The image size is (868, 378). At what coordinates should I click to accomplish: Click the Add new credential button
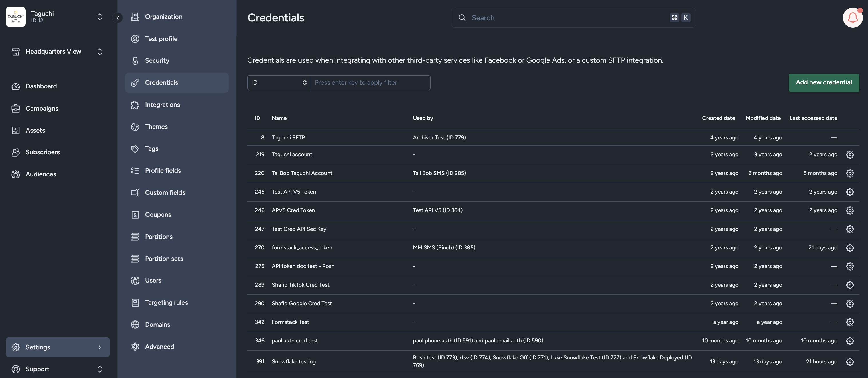[824, 82]
